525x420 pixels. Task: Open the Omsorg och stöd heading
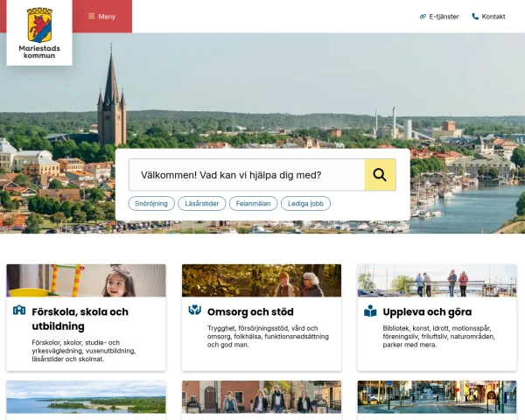tap(250, 311)
